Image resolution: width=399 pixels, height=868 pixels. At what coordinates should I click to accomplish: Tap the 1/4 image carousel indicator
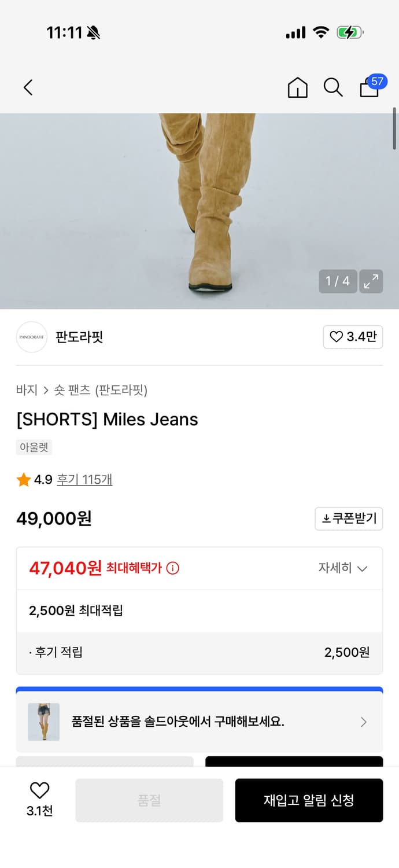[337, 282]
